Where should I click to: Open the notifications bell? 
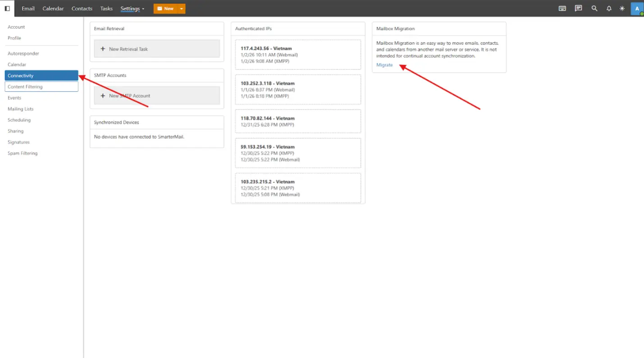tap(609, 8)
